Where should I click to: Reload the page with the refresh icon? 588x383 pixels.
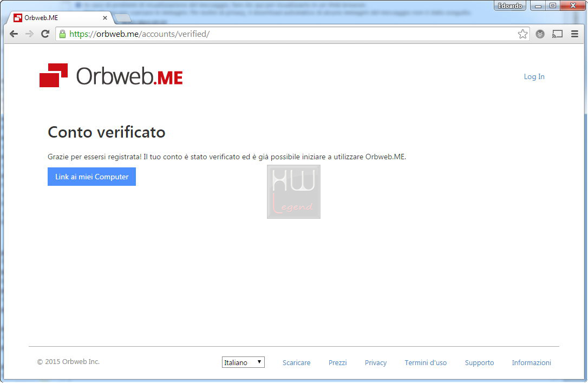[45, 34]
